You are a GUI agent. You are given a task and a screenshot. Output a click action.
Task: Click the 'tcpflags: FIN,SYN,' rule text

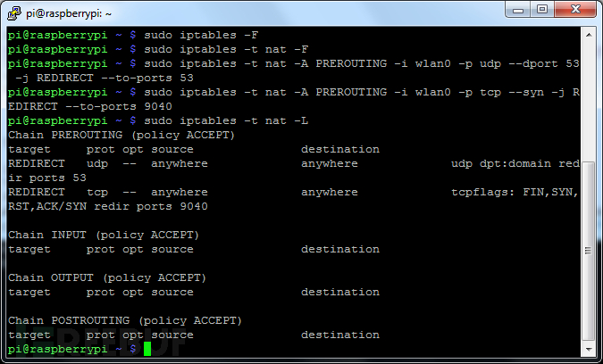(515, 192)
